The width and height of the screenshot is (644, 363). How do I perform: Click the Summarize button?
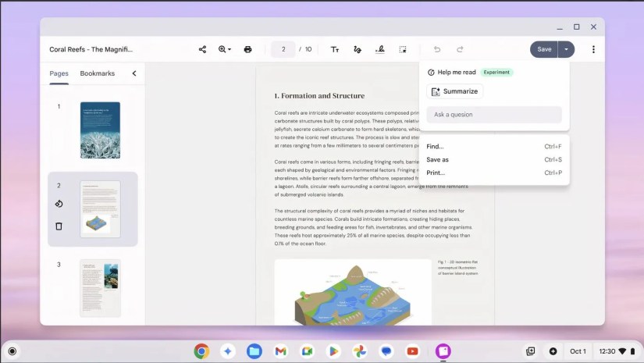pyautogui.click(x=454, y=91)
